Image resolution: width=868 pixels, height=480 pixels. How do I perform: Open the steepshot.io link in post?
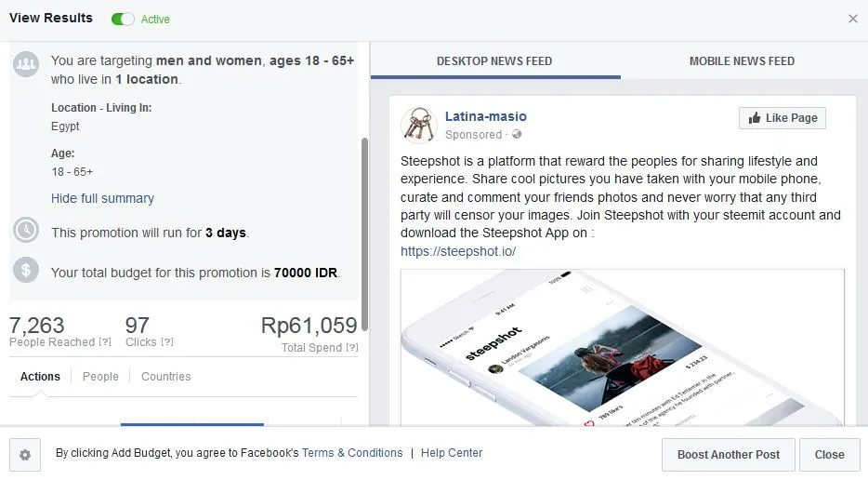(458, 251)
